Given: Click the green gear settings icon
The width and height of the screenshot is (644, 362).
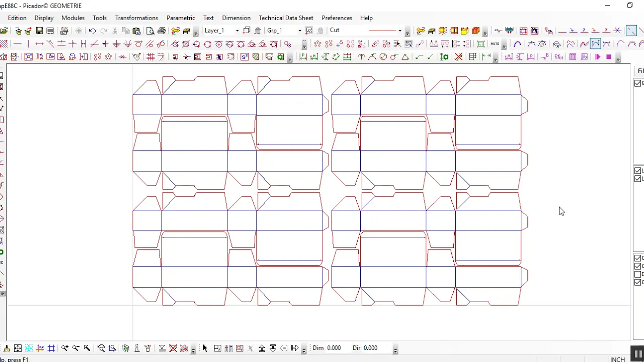Looking at the screenshot, I should click(280, 57).
